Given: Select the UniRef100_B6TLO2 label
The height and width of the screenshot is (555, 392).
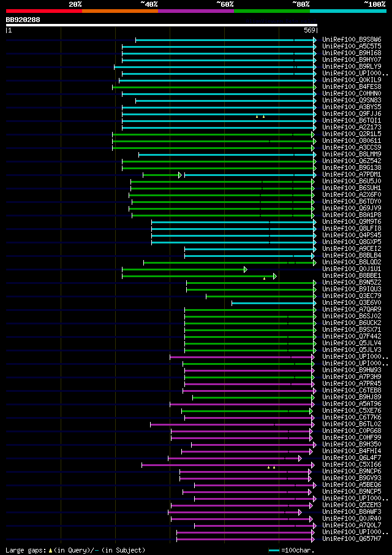Looking at the screenshot, I should pos(352,424).
